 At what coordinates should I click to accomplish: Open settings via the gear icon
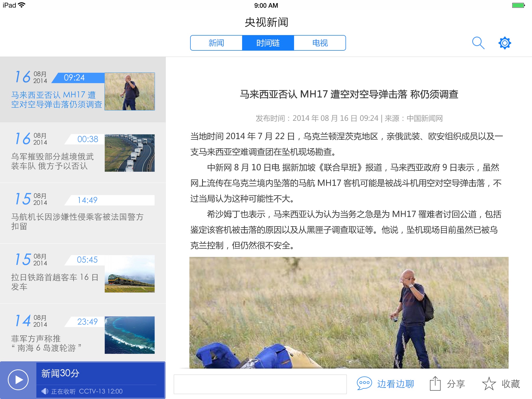[x=504, y=43]
